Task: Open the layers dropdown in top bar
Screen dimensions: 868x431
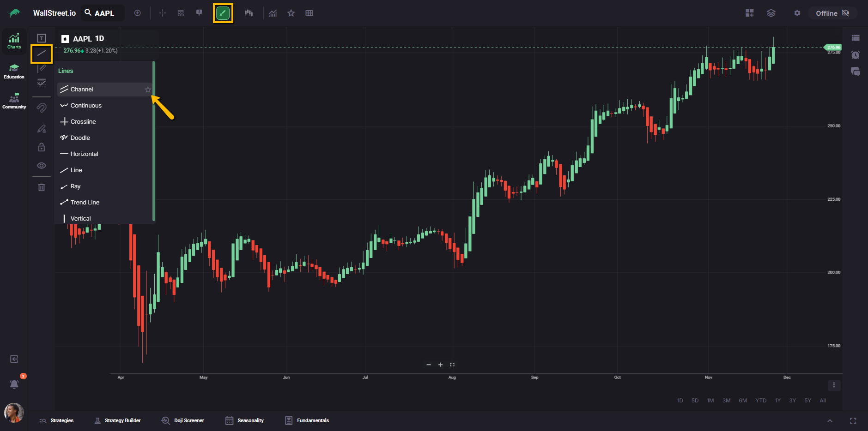Action: pos(771,13)
